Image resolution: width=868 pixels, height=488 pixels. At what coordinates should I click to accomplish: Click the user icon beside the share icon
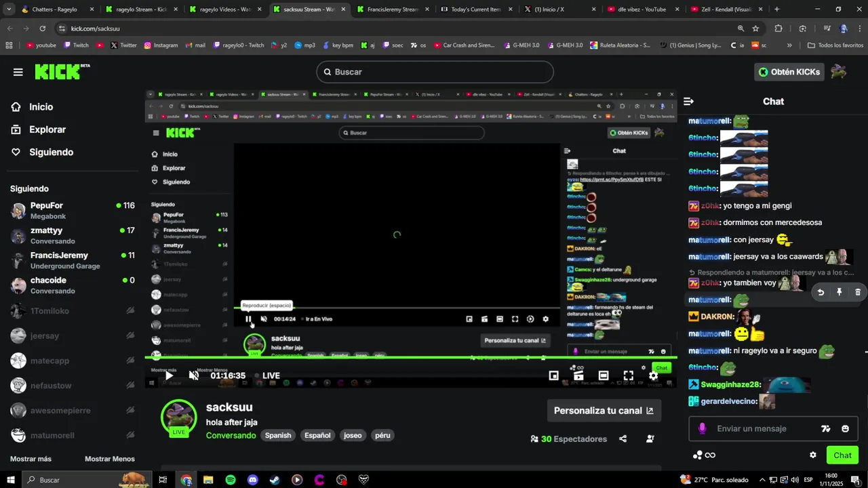tap(650, 439)
